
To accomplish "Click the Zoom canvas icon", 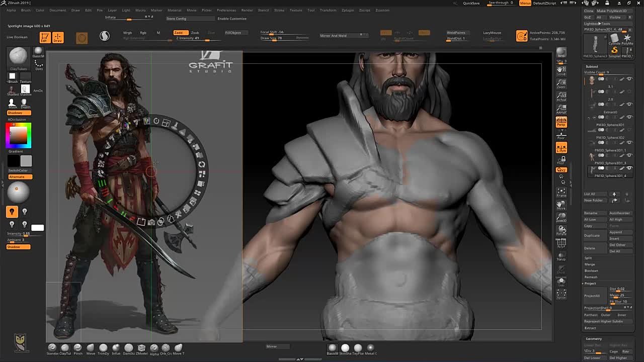I will tap(561, 83).
